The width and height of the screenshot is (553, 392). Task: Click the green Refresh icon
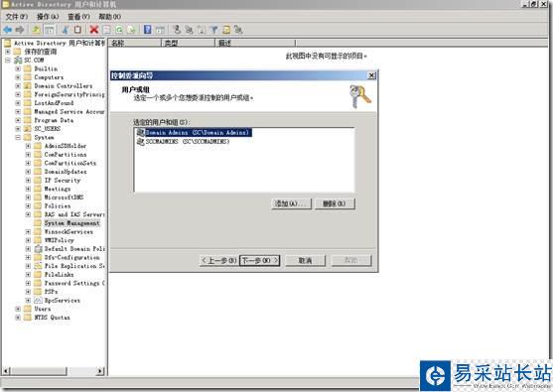point(119,30)
